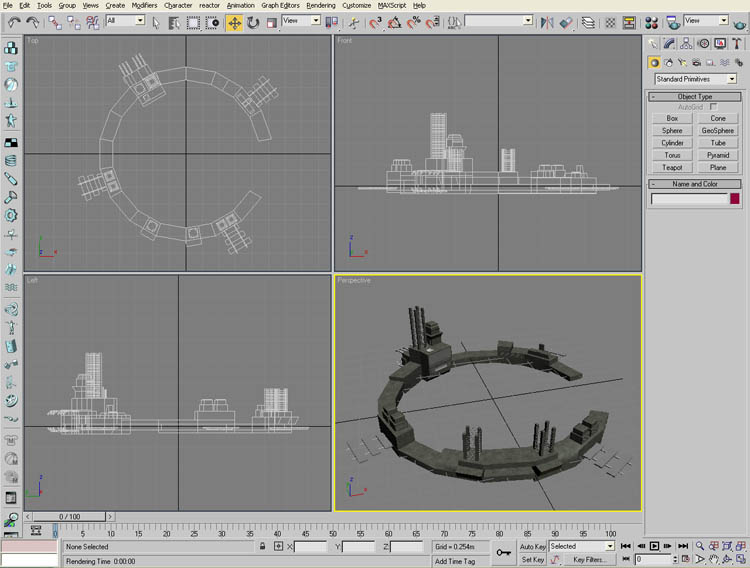Enable the AutoGrid checkbox
Viewport: 750px width, 568px height.
[713, 107]
